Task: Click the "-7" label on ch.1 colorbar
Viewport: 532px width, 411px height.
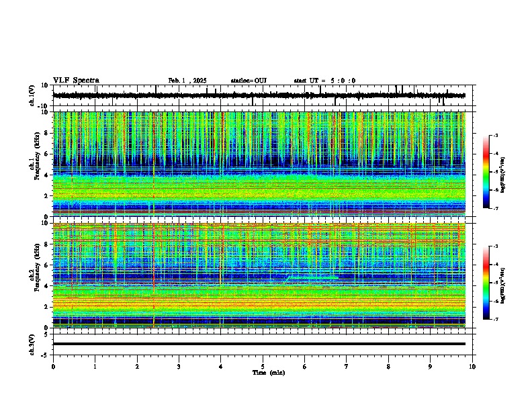Action: pos(496,208)
